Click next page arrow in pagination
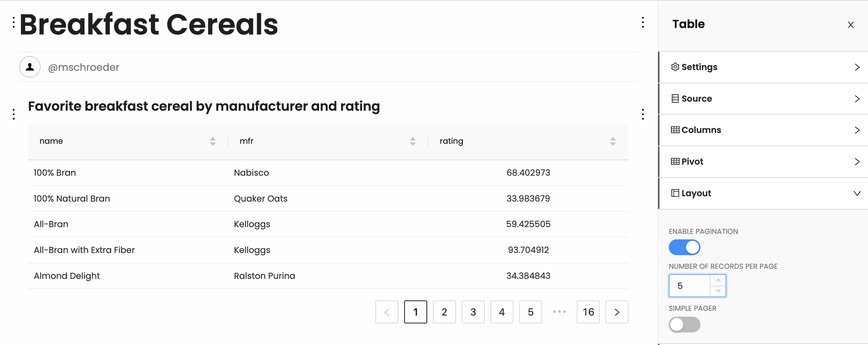This screenshot has height=345, width=868. pyautogui.click(x=617, y=312)
